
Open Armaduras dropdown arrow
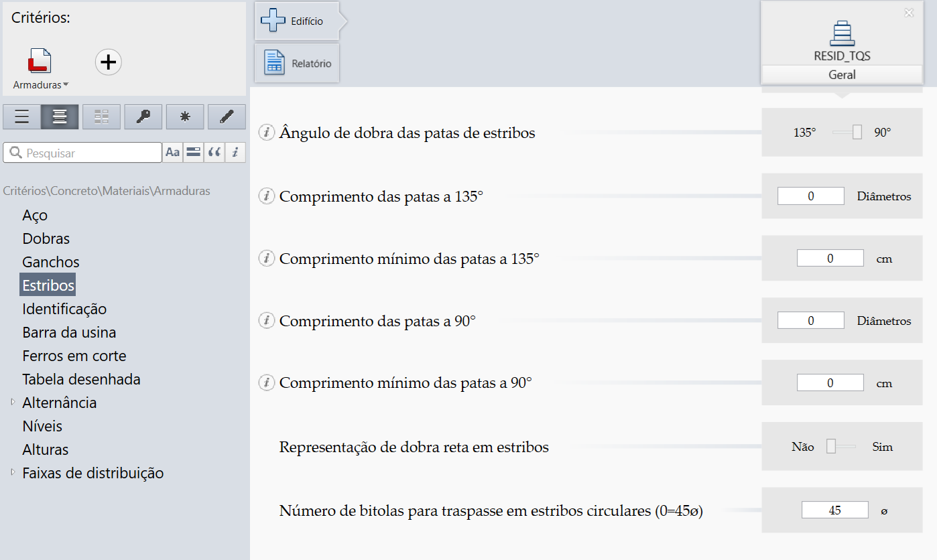tap(66, 86)
